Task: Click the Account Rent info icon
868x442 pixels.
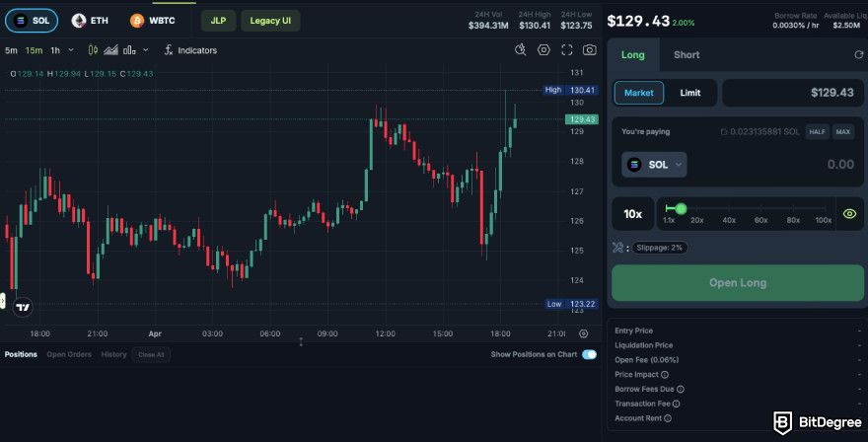Action: click(668, 418)
